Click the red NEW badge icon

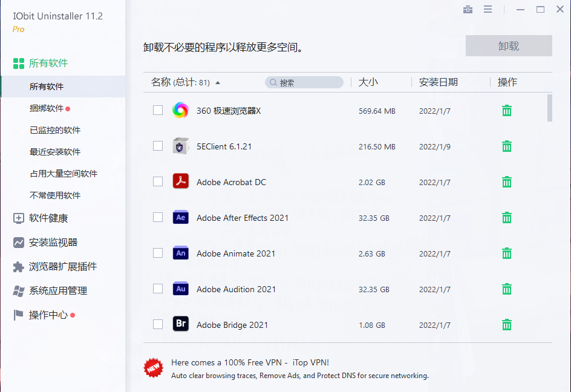(x=153, y=368)
